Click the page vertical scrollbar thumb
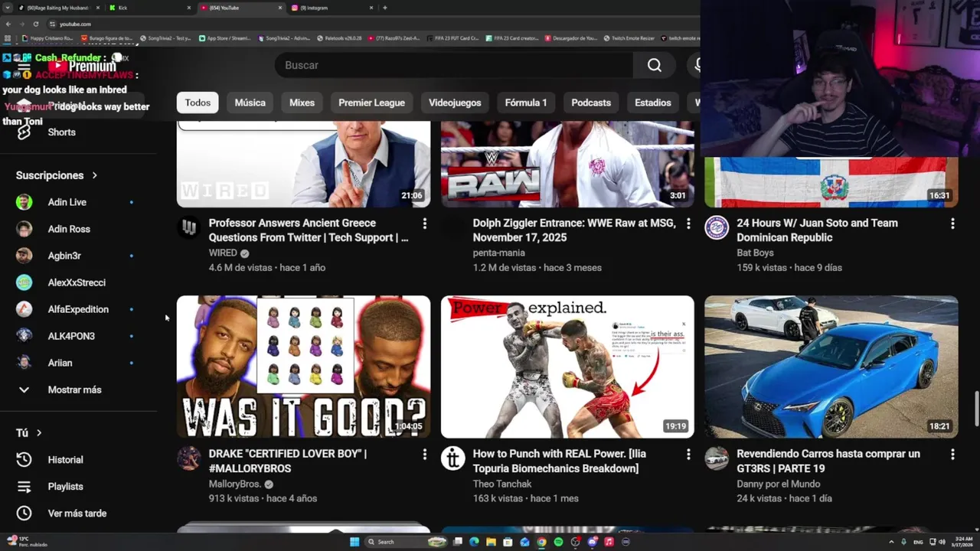This screenshot has height=551, width=980. click(976, 409)
